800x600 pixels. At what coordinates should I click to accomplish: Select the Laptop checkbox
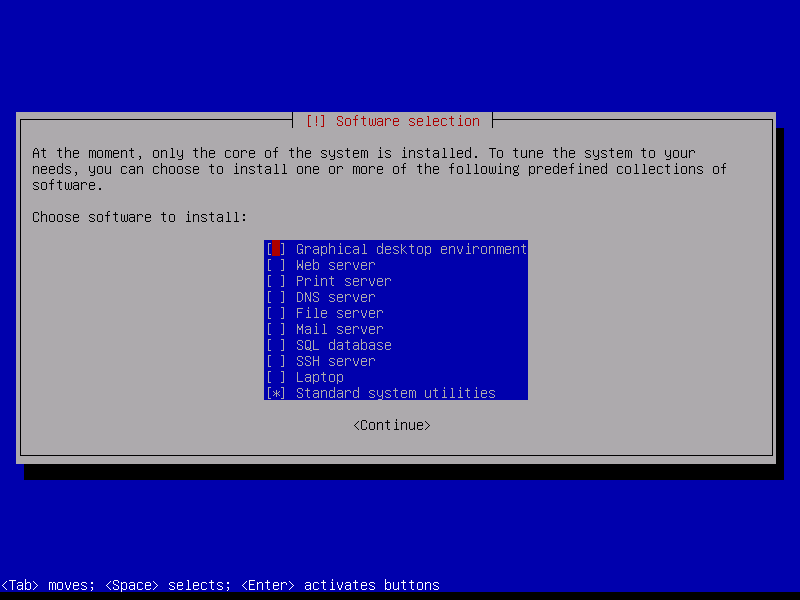coord(276,377)
